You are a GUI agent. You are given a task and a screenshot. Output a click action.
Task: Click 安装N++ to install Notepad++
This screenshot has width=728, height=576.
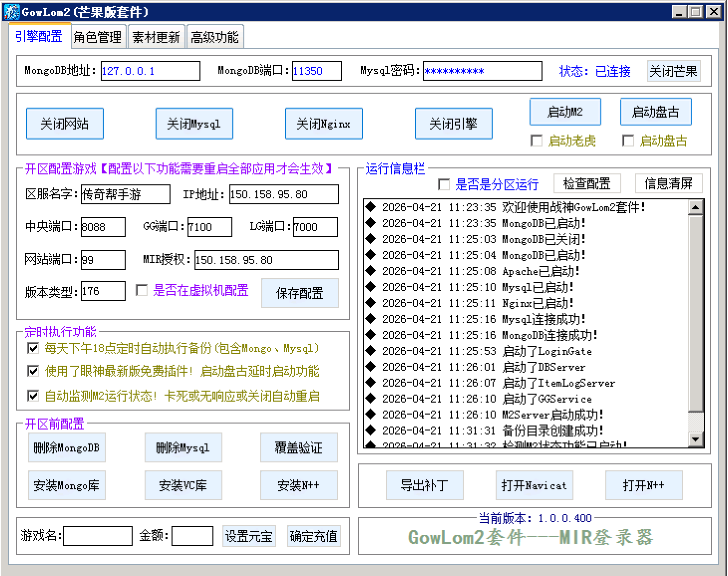point(299,485)
